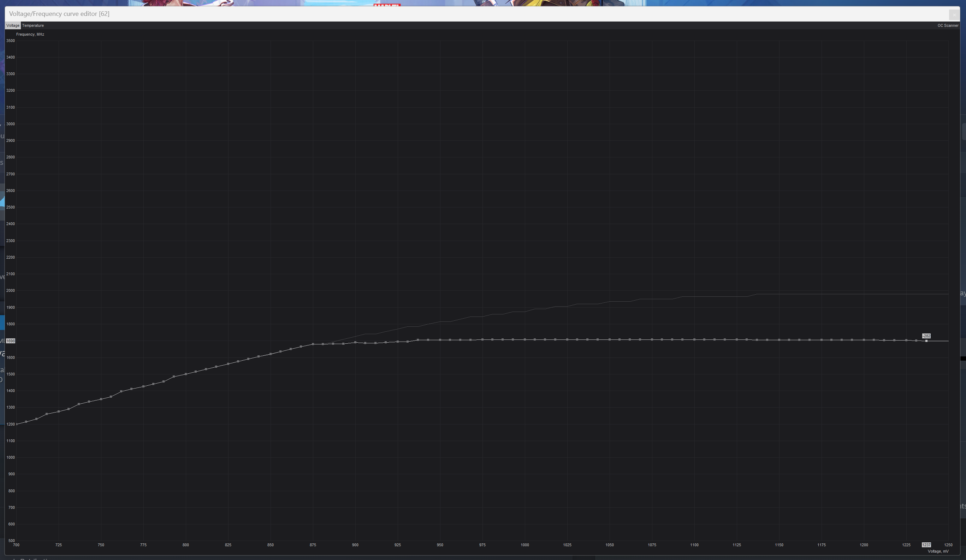Close the Voltage/Frequency curve editor window

(954, 15)
